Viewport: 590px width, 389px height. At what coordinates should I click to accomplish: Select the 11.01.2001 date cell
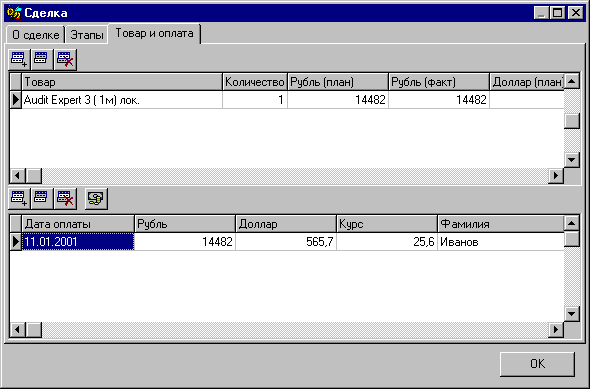[78, 242]
